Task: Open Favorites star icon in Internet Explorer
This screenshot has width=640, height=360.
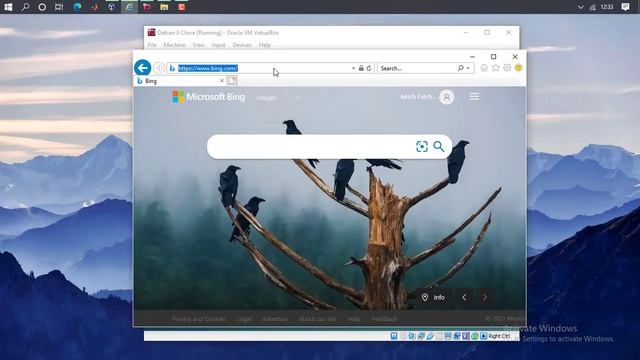Action: click(496, 68)
